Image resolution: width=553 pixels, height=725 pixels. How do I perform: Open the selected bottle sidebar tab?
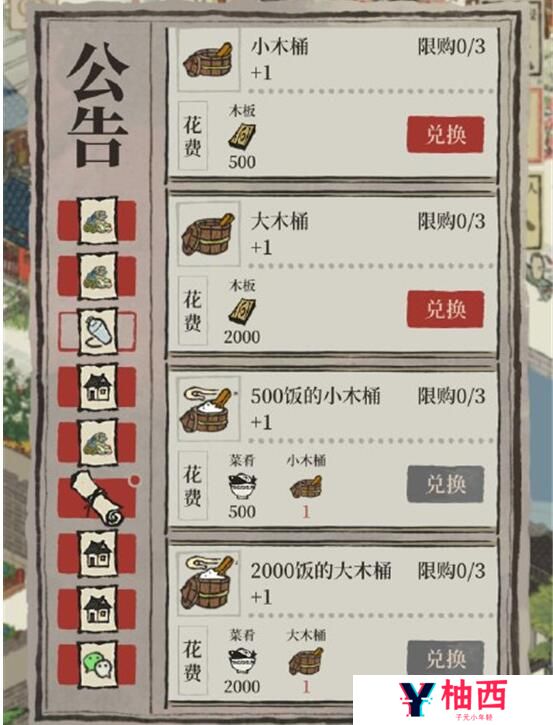click(x=97, y=332)
